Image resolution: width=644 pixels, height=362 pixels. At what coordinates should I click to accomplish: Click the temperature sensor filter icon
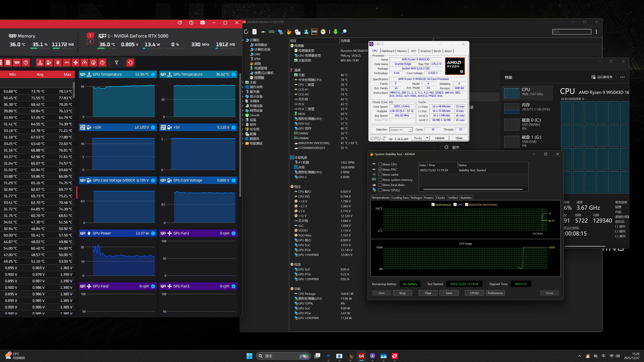[40, 63]
